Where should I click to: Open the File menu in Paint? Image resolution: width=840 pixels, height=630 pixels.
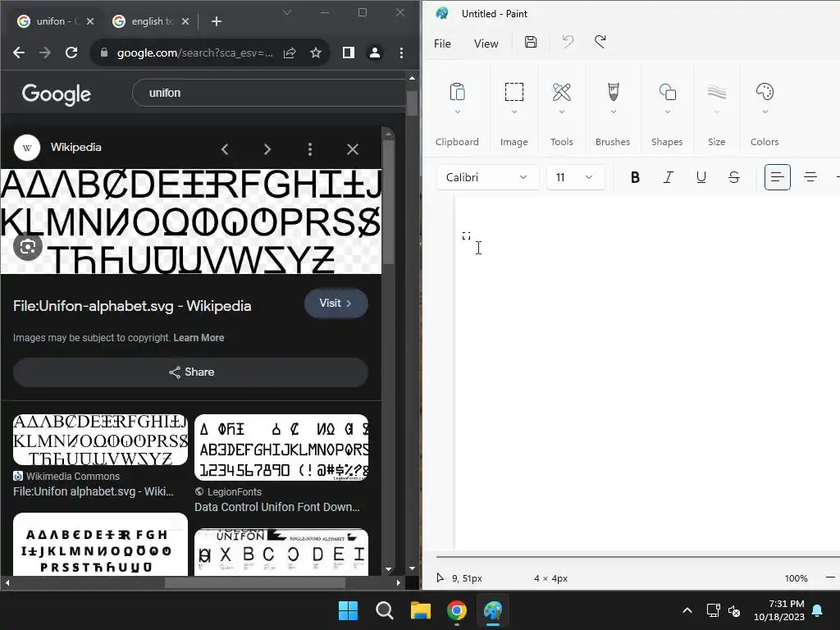(x=442, y=43)
